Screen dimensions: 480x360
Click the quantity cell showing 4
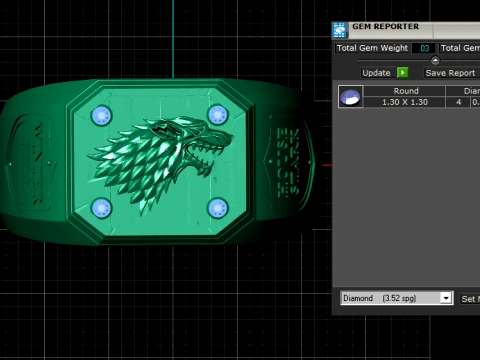458,102
